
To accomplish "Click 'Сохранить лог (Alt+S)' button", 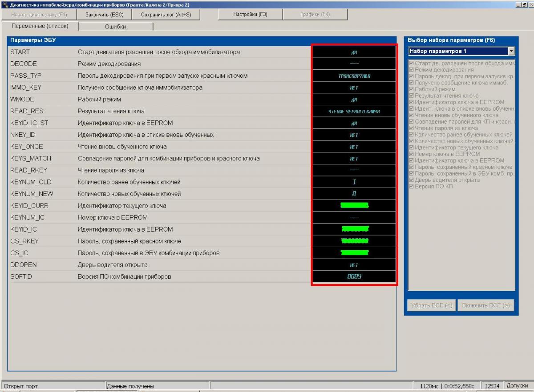I will (x=166, y=15).
